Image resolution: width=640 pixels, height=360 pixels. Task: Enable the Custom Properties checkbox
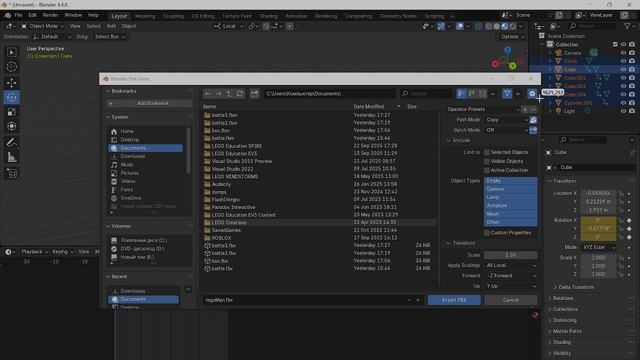pos(487,233)
